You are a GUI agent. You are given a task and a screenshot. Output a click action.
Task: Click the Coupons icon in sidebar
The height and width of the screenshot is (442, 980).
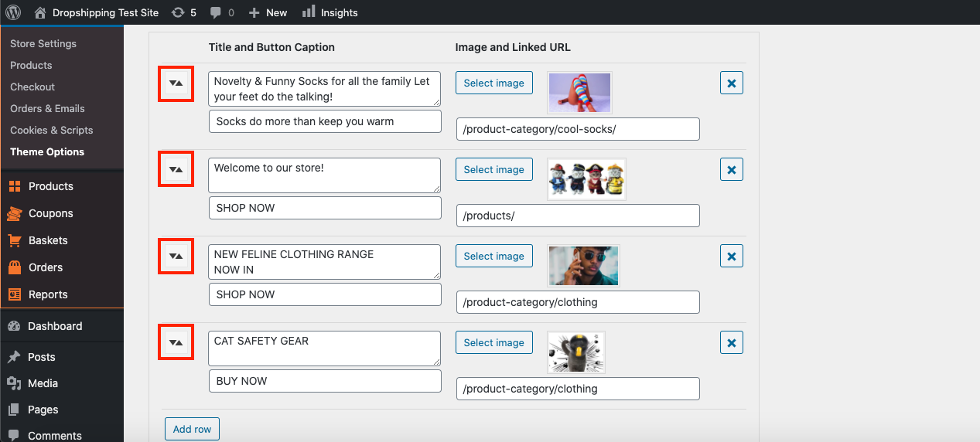[x=14, y=213]
